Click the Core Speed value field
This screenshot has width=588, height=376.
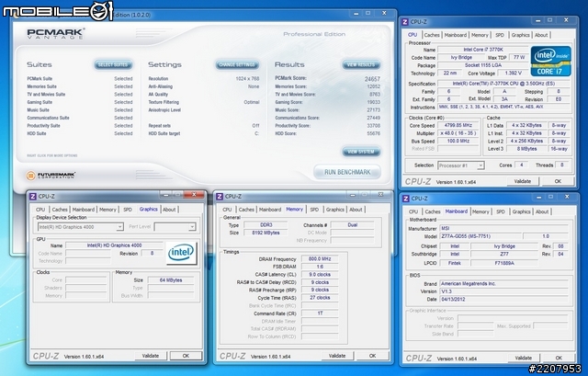pyautogui.click(x=458, y=125)
